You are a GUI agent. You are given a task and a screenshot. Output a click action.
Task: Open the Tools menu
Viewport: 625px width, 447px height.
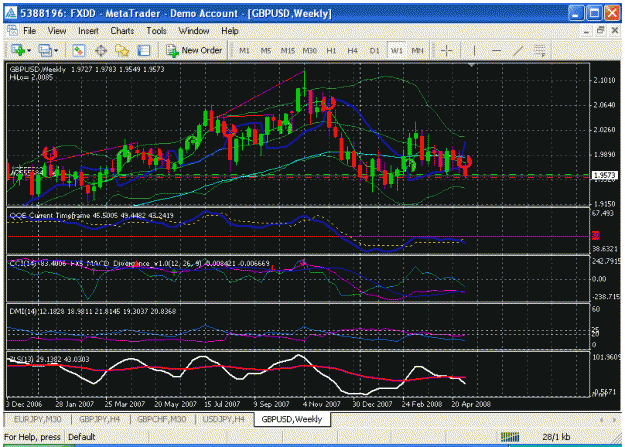coord(156,31)
